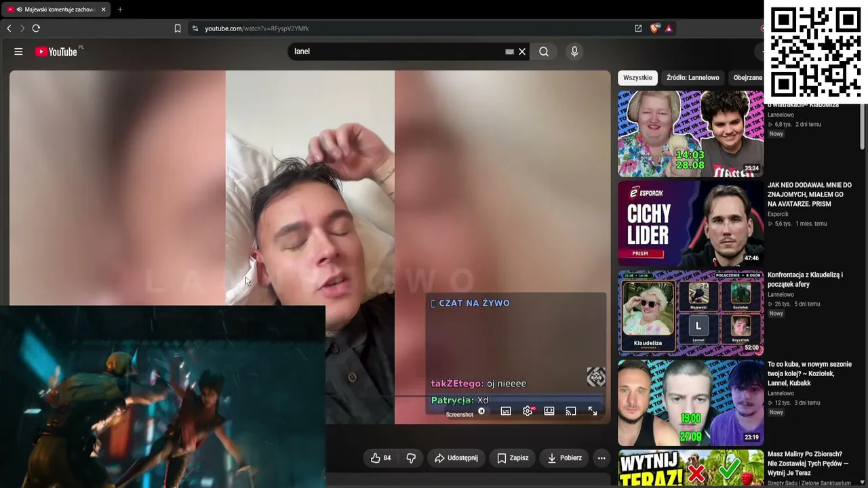This screenshot has width=868, height=488.
Task: Share the video with Udostępnij
Action: tap(456, 458)
